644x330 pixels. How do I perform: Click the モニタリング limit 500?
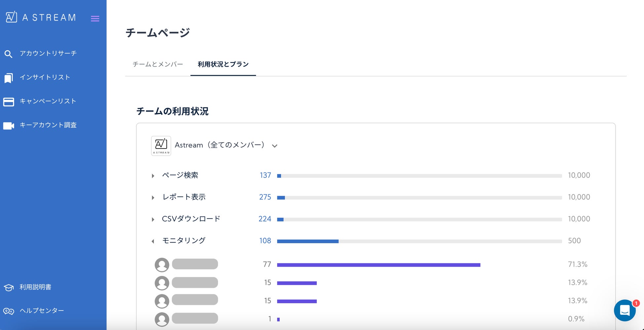point(574,241)
